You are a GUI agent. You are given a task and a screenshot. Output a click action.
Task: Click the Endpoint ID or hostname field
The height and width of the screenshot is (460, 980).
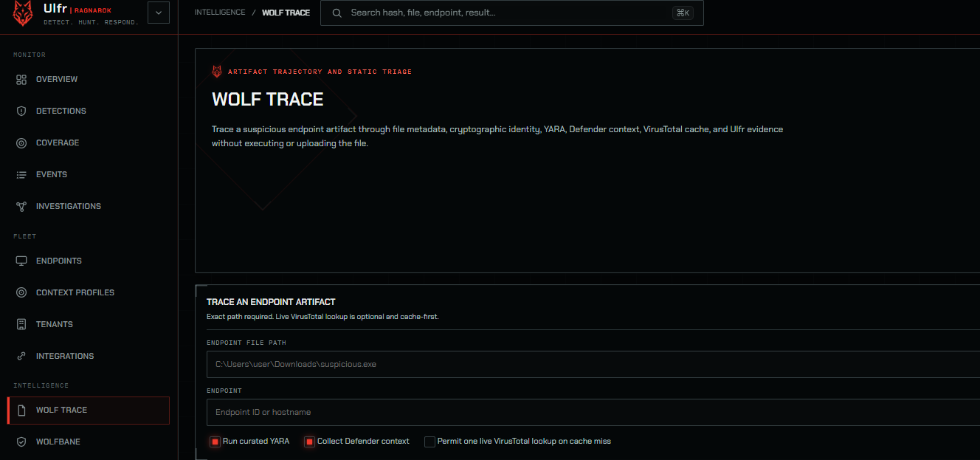593,412
